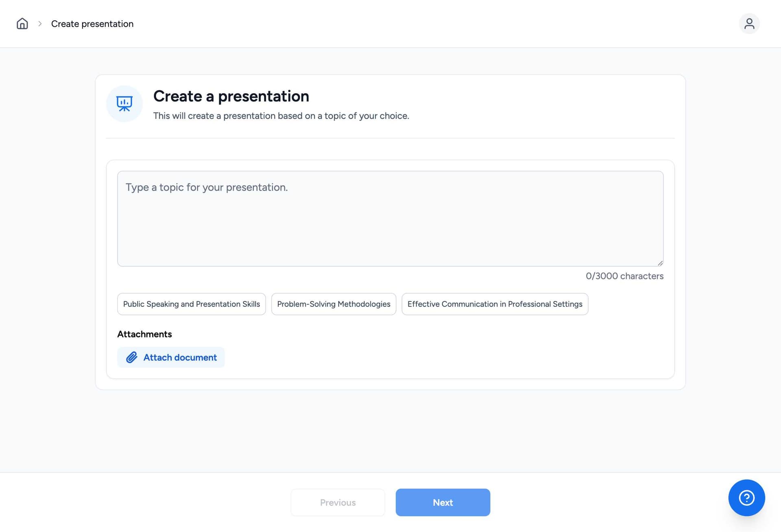Click the disabled Previous button
The image size is (781, 532).
pyautogui.click(x=338, y=503)
